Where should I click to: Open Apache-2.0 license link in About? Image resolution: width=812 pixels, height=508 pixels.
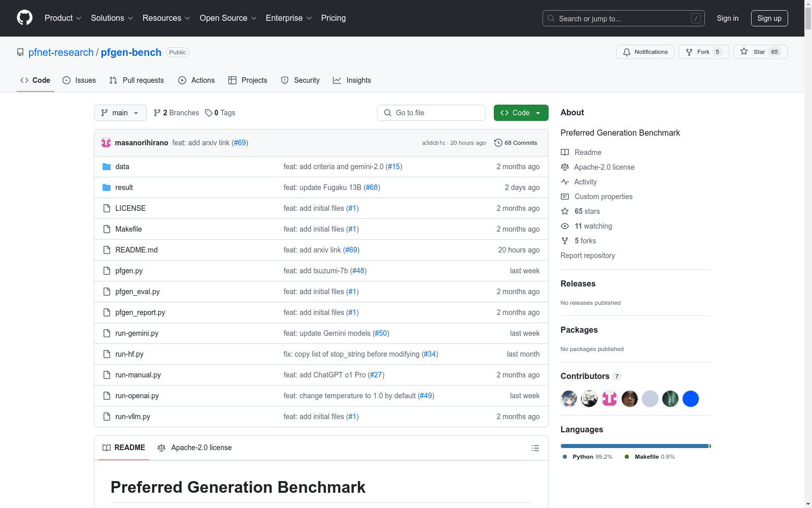coord(598,167)
